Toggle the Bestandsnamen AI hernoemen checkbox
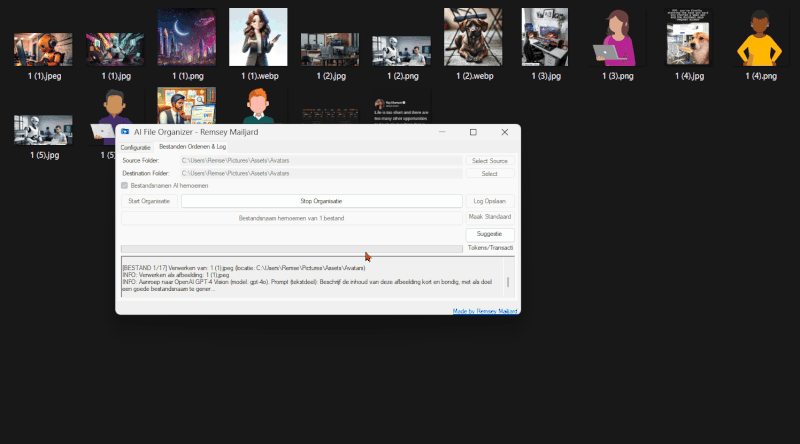The height and width of the screenshot is (444, 800). click(x=125, y=185)
